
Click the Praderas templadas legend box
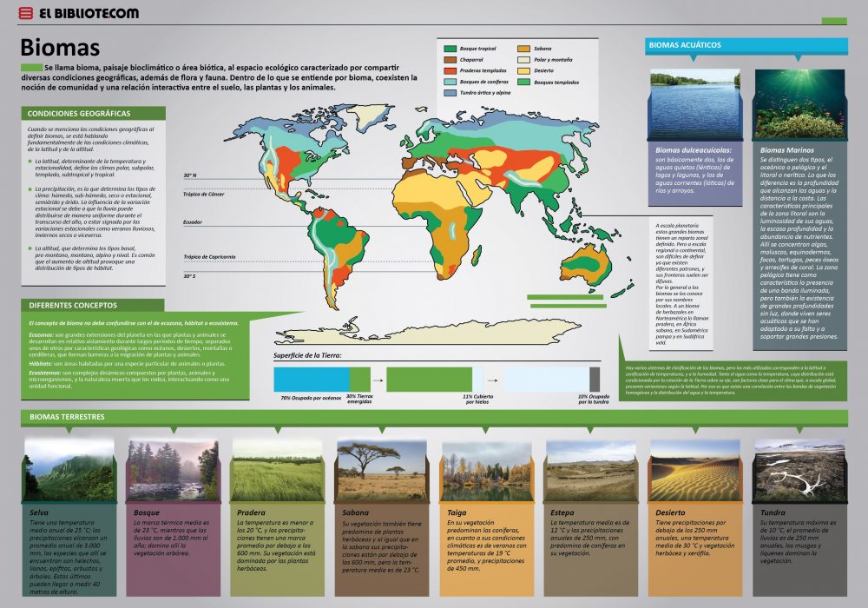pos(450,70)
